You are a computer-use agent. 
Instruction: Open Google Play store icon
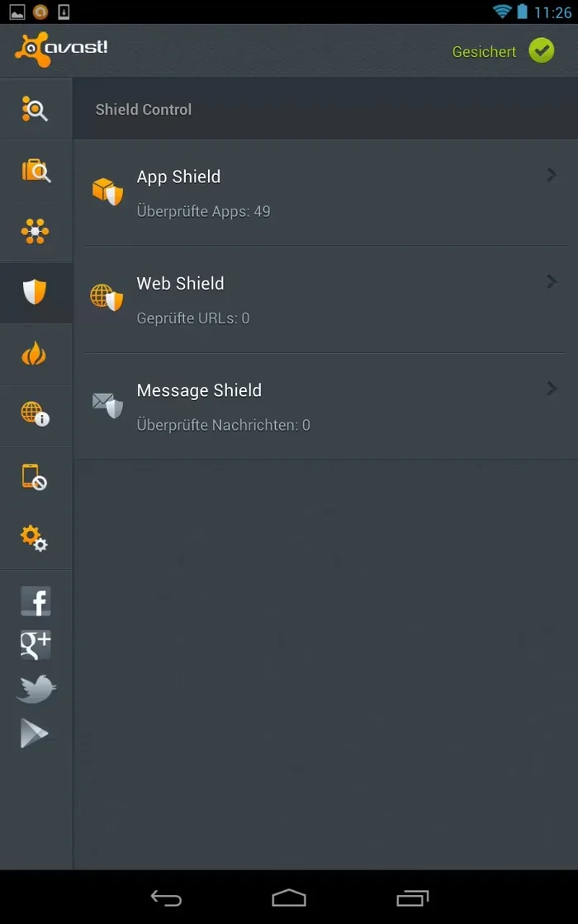34,733
